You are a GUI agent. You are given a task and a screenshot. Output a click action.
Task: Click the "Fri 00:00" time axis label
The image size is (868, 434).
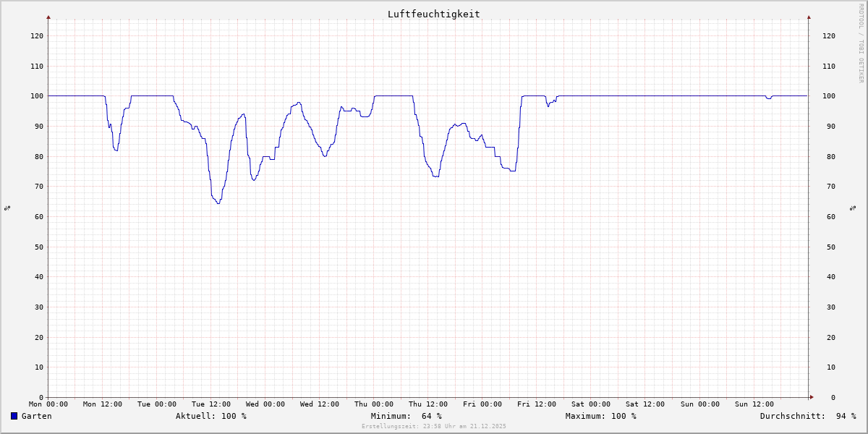tap(482, 404)
